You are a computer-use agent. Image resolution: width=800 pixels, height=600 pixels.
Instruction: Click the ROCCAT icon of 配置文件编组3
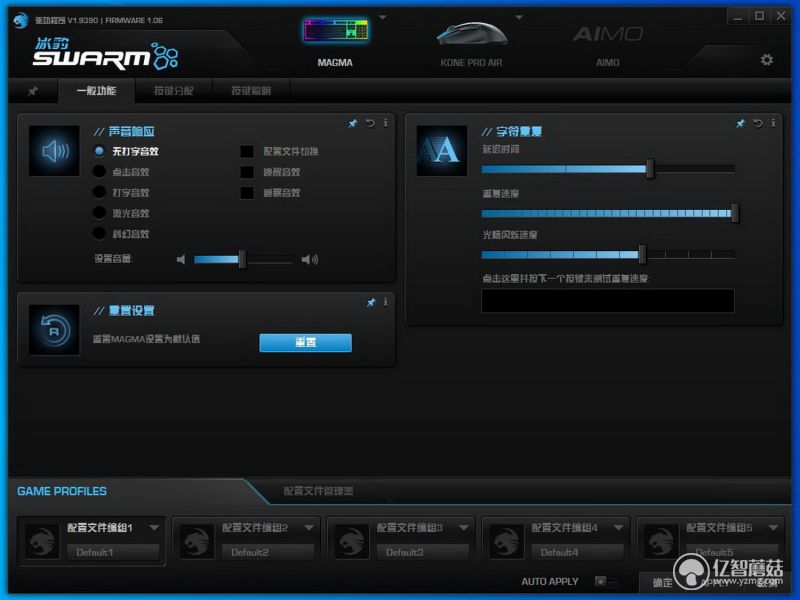tap(352, 541)
